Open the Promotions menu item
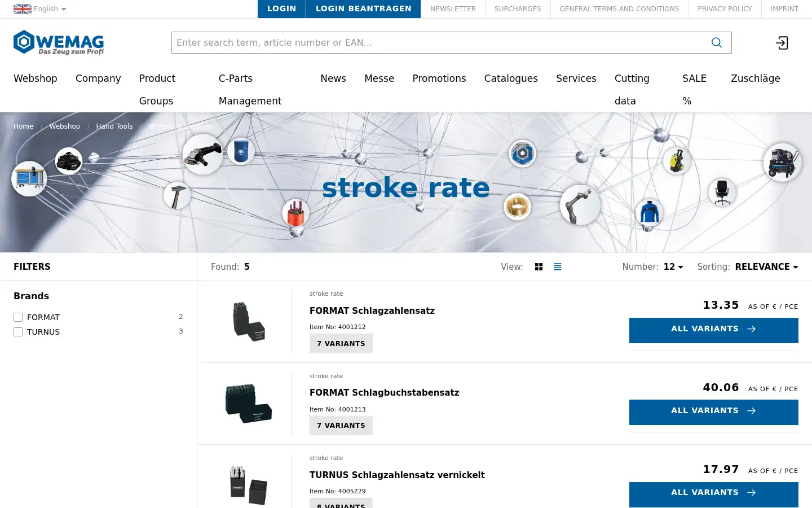812x508 pixels. [x=439, y=78]
